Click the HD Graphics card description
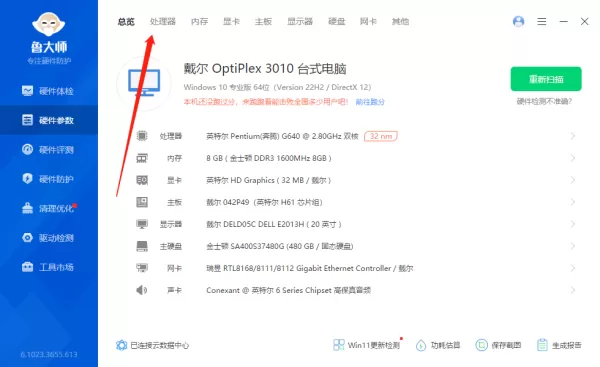 [268, 180]
